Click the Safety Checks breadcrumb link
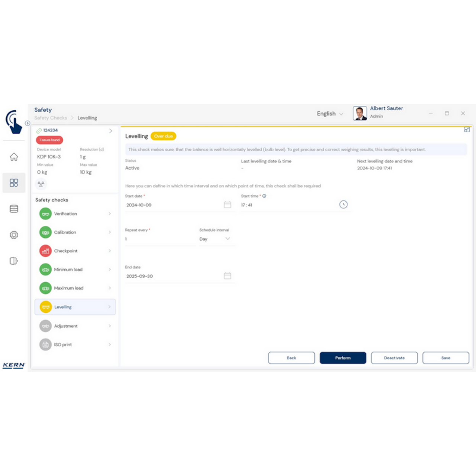The image size is (476, 476). [51, 118]
